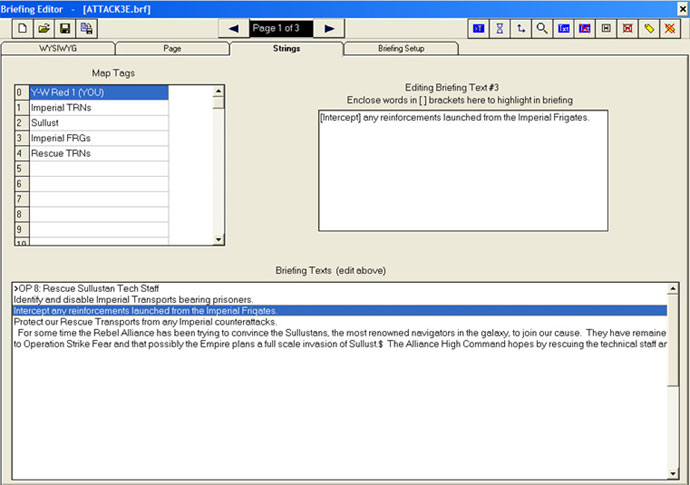
Task: Close the Briefing Editor window
Action: coord(683,9)
